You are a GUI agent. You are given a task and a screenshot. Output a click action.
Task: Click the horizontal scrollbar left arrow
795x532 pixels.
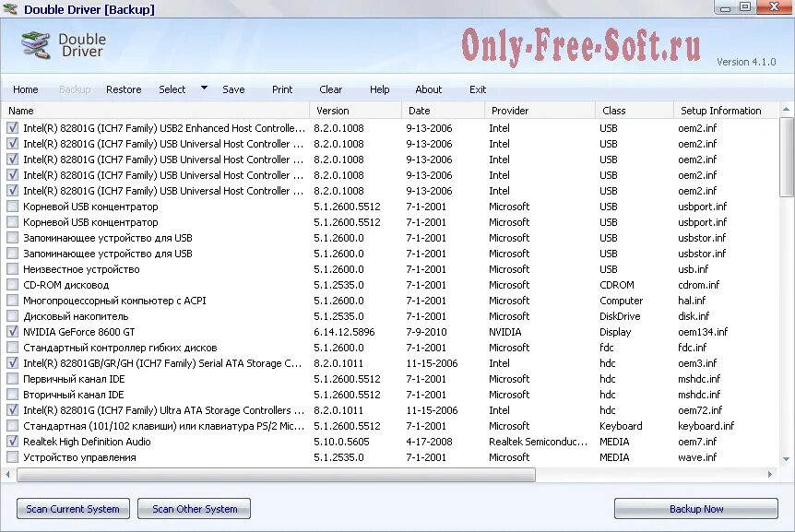point(7,475)
